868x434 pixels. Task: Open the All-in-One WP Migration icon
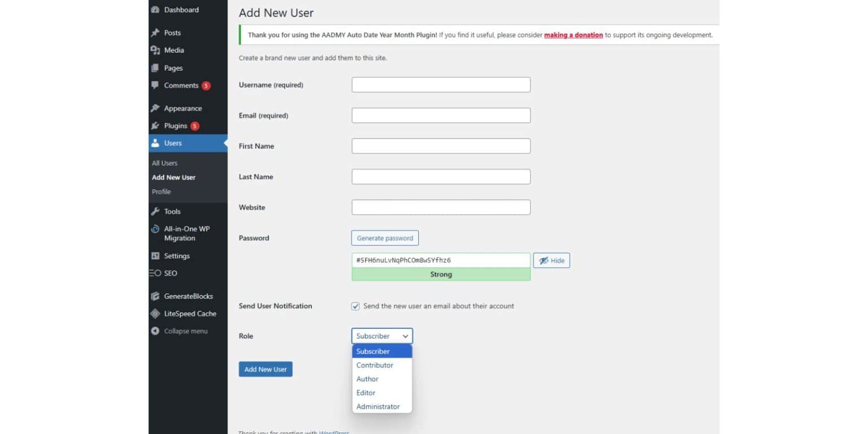pos(155,229)
